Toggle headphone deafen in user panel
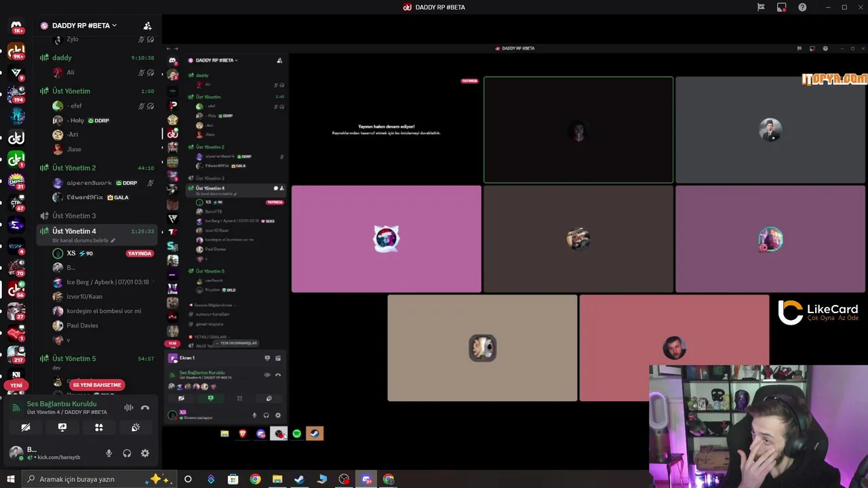 coord(127,453)
